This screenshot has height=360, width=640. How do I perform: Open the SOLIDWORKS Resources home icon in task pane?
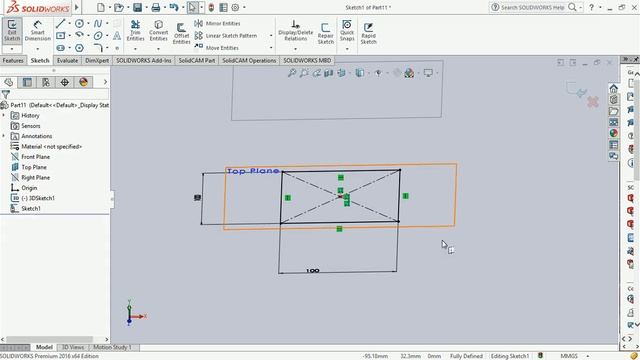click(613, 89)
